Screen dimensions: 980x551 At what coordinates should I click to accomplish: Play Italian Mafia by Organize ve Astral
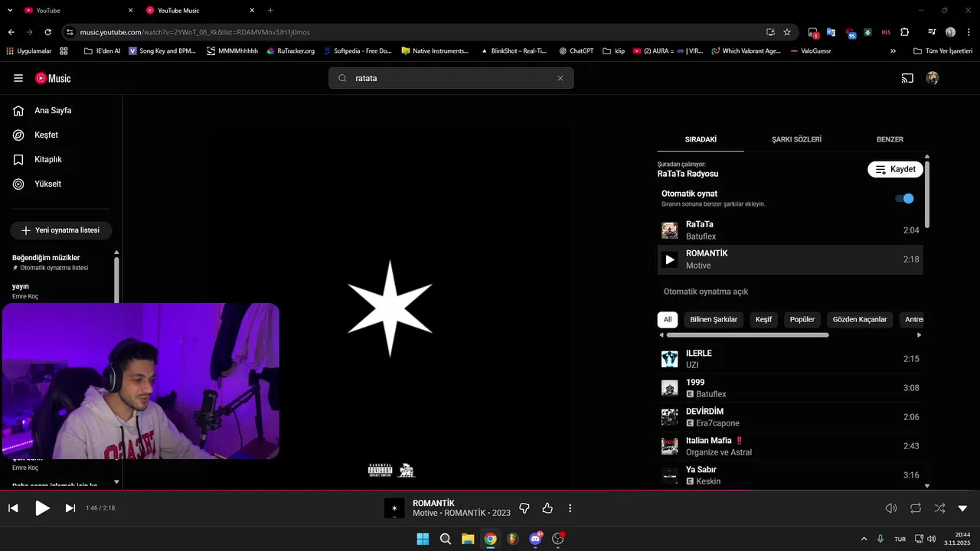(790, 446)
